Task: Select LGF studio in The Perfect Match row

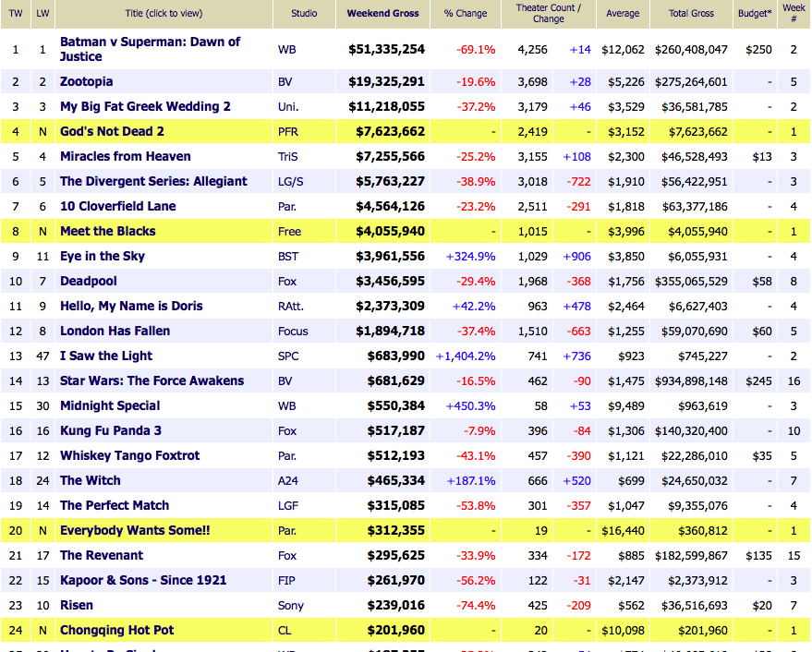Action: pos(288,505)
